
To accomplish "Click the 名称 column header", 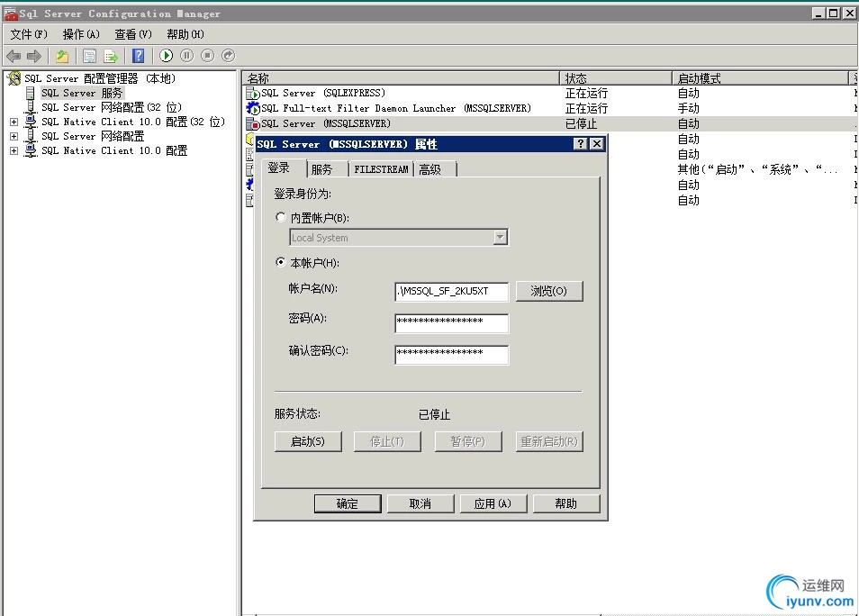I will pyautogui.click(x=401, y=77).
